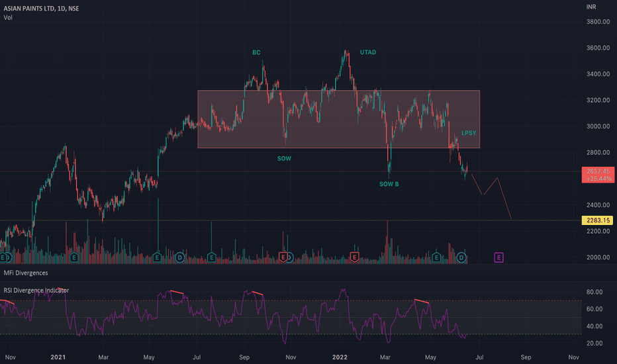Click the 2000.00 price axis value

click(x=598, y=257)
